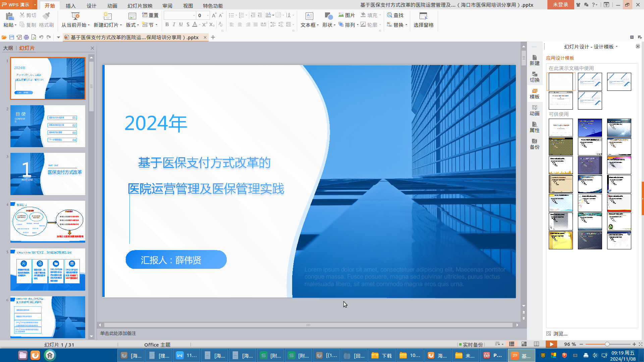Click the zoom slider handle

(x=607, y=344)
